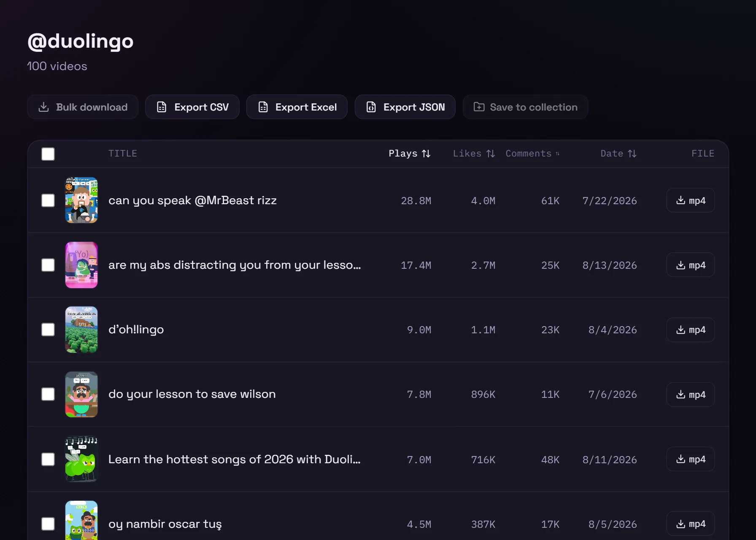Download mp4 of 'Learn the hottest songs of 2026'
Image resolution: width=756 pixels, height=540 pixels.
(691, 459)
